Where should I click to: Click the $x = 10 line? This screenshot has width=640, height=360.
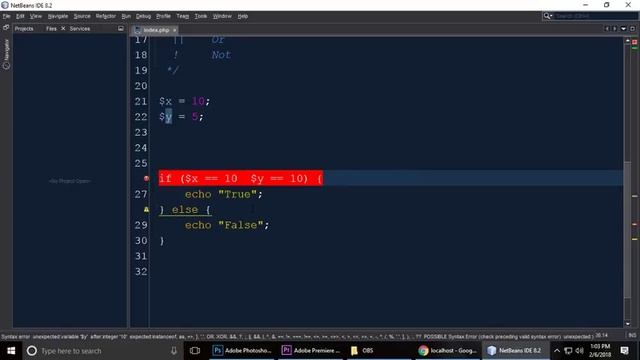(184, 101)
